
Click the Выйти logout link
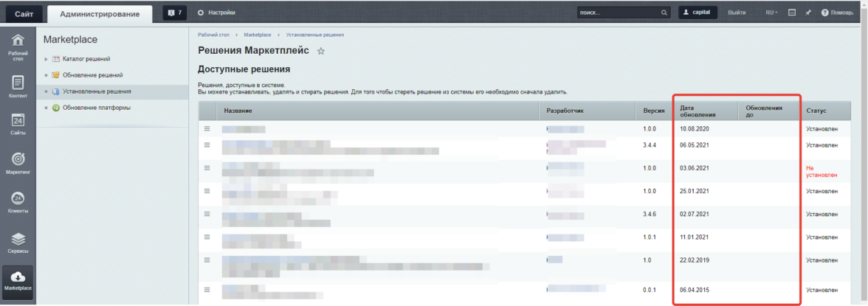click(x=737, y=13)
